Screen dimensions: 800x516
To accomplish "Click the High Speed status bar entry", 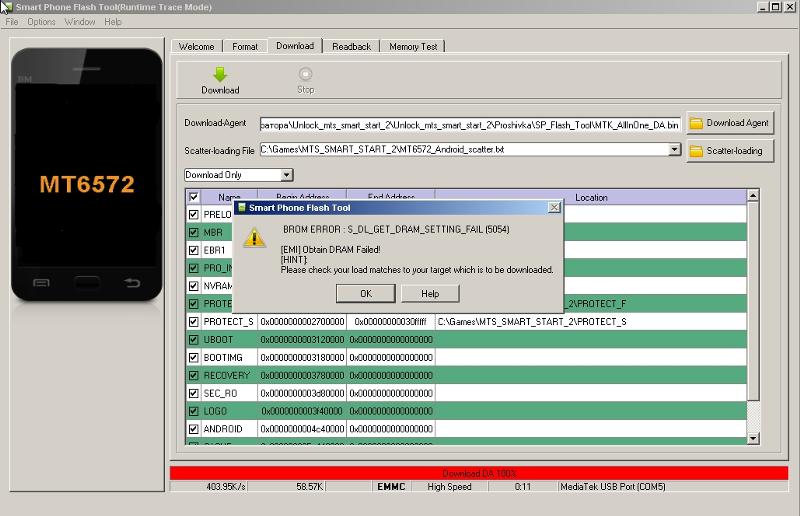I will [x=449, y=487].
